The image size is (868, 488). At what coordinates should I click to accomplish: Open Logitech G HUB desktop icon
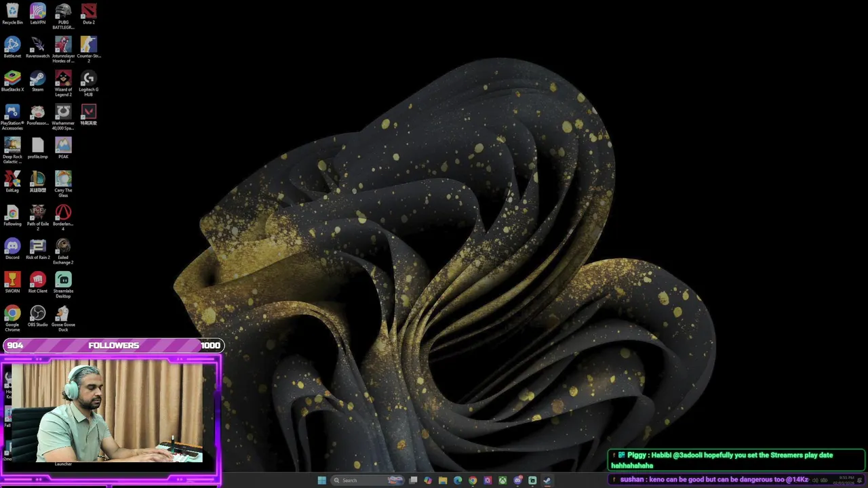[x=89, y=83]
